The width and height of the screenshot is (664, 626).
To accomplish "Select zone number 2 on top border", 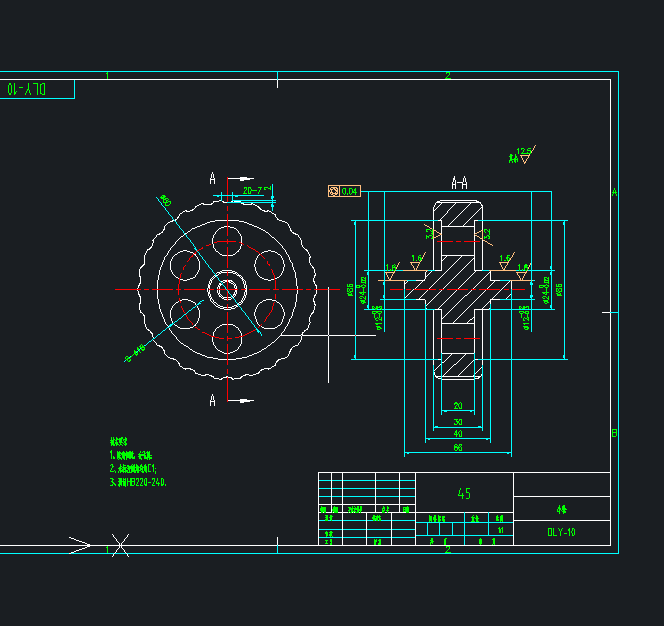I will [448, 75].
